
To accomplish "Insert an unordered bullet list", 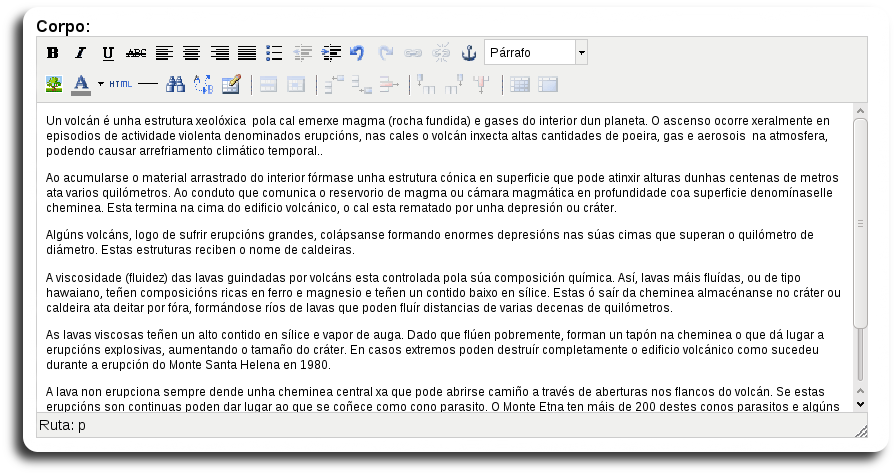I will point(274,53).
